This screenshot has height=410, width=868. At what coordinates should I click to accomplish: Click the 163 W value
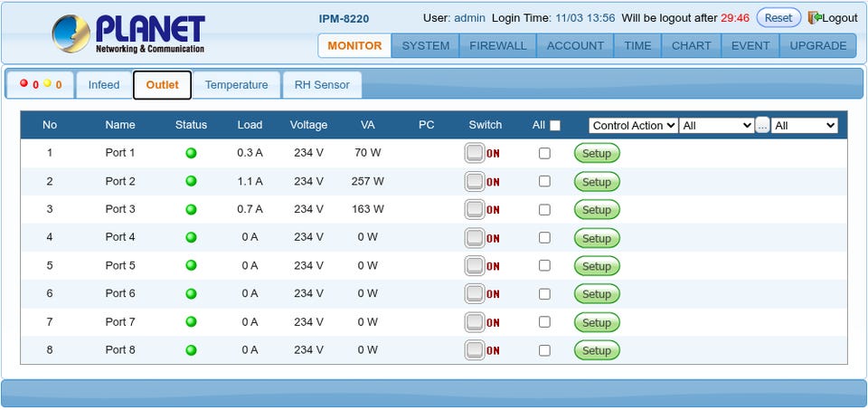[x=368, y=209]
